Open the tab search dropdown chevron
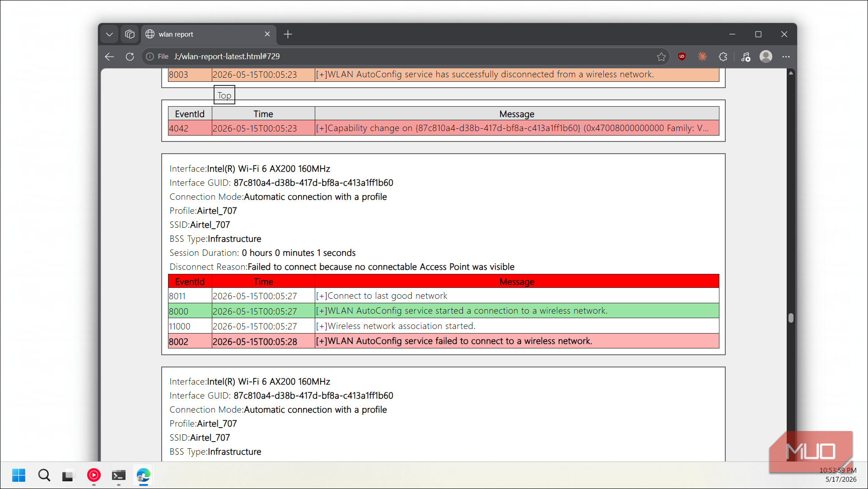The width and height of the screenshot is (868, 489). pyautogui.click(x=109, y=34)
